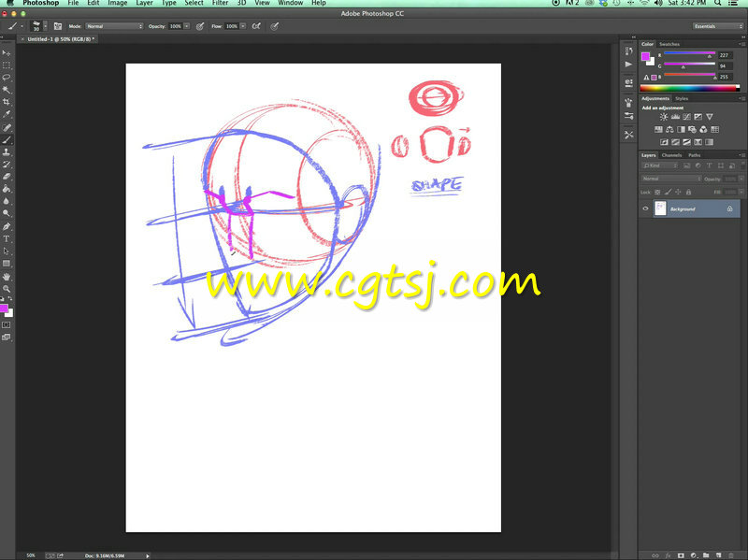
Task: Toggle Quick Mask mode
Action: (7, 325)
